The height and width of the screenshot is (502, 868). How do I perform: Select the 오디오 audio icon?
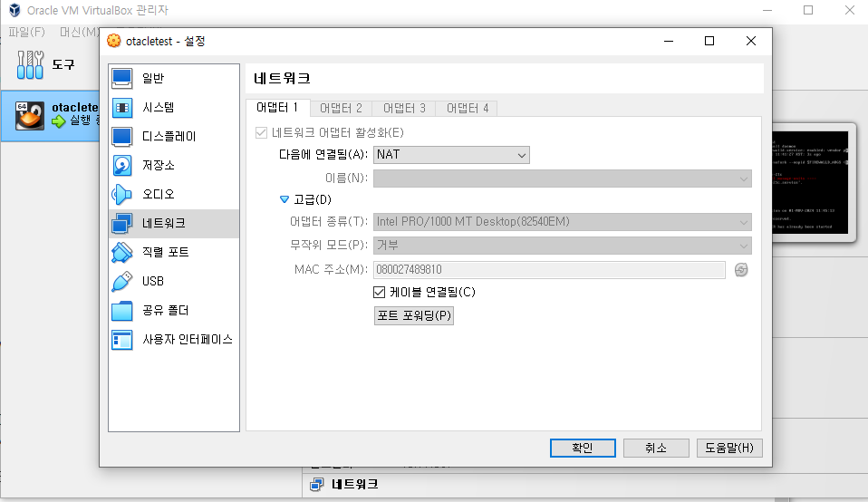[121, 194]
